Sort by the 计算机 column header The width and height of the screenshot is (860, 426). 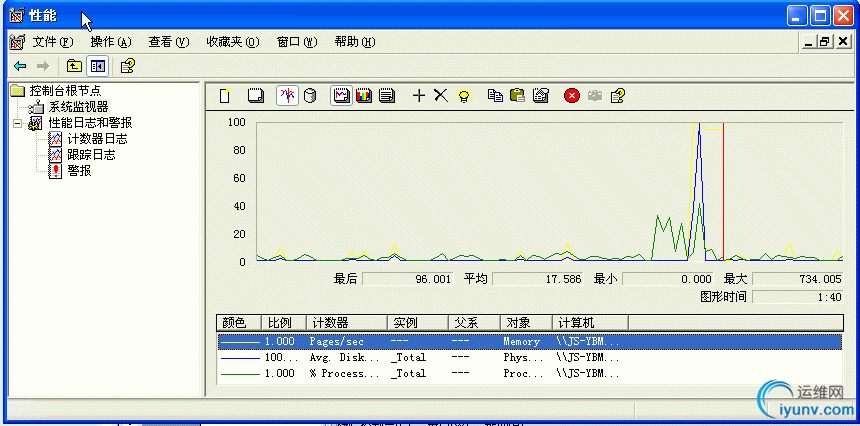[591, 322]
